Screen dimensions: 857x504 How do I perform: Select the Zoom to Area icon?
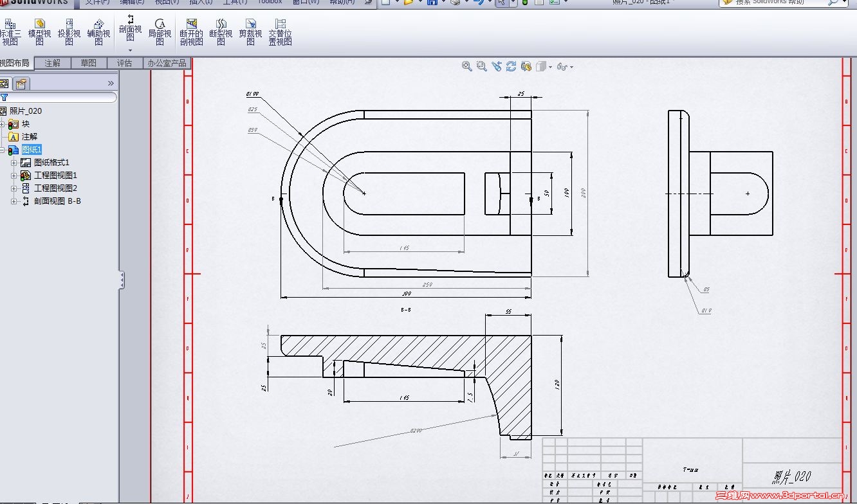point(481,66)
